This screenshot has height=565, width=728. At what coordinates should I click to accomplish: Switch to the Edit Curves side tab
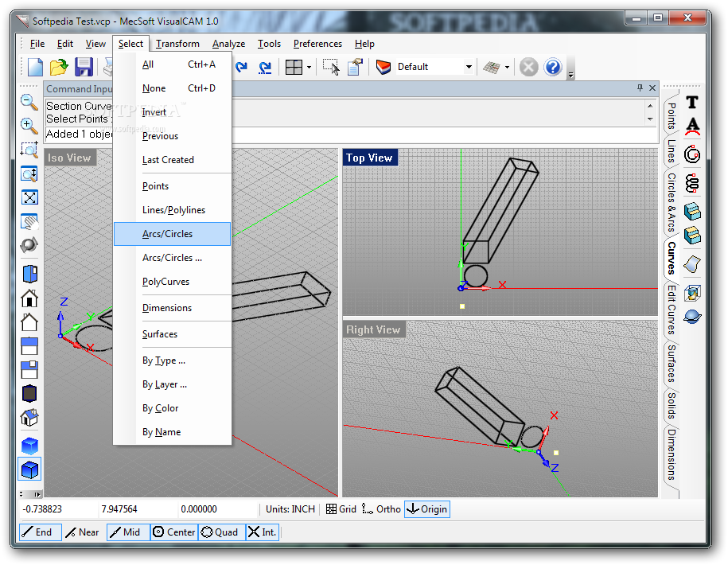point(672,310)
